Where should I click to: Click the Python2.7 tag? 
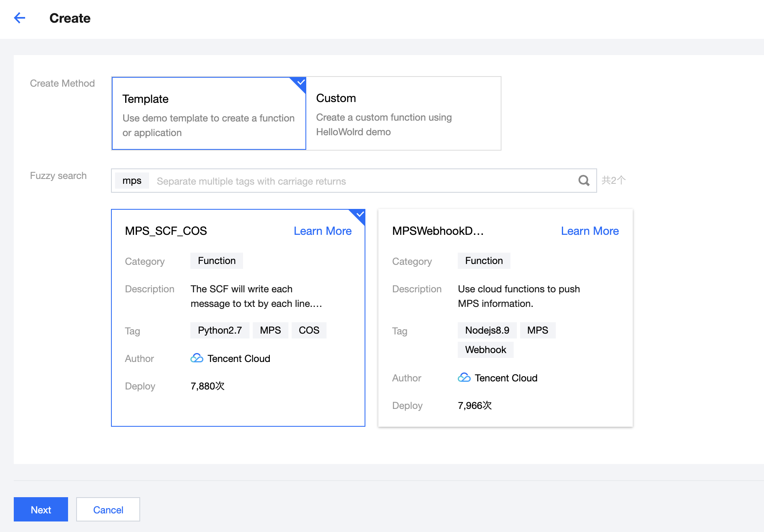pyautogui.click(x=220, y=330)
